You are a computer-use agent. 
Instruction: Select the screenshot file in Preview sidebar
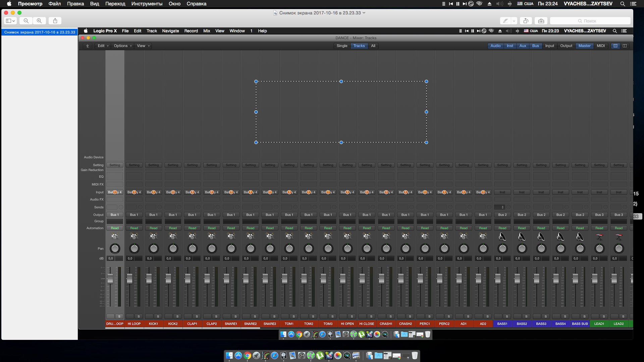(x=40, y=32)
